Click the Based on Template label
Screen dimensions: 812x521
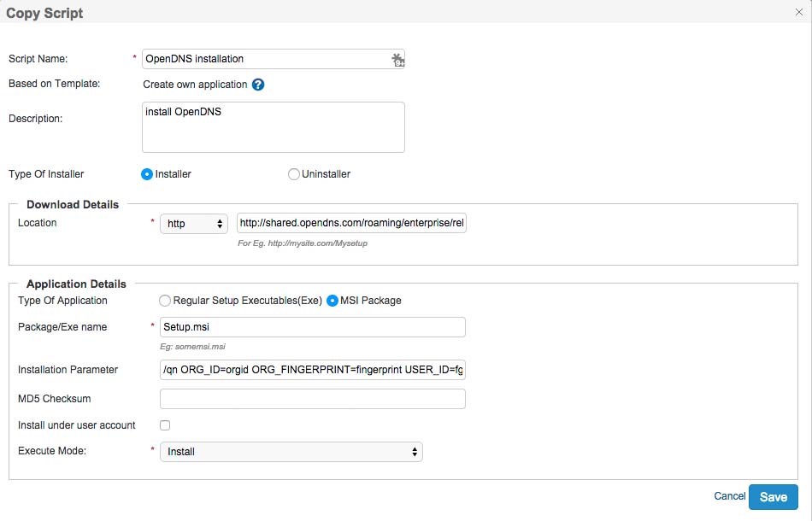[55, 84]
